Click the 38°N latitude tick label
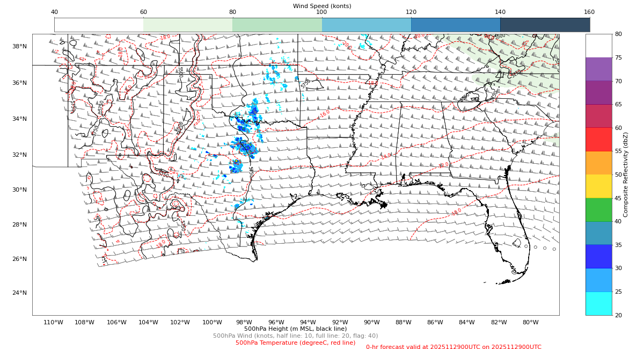644x349 pixels. point(19,46)
